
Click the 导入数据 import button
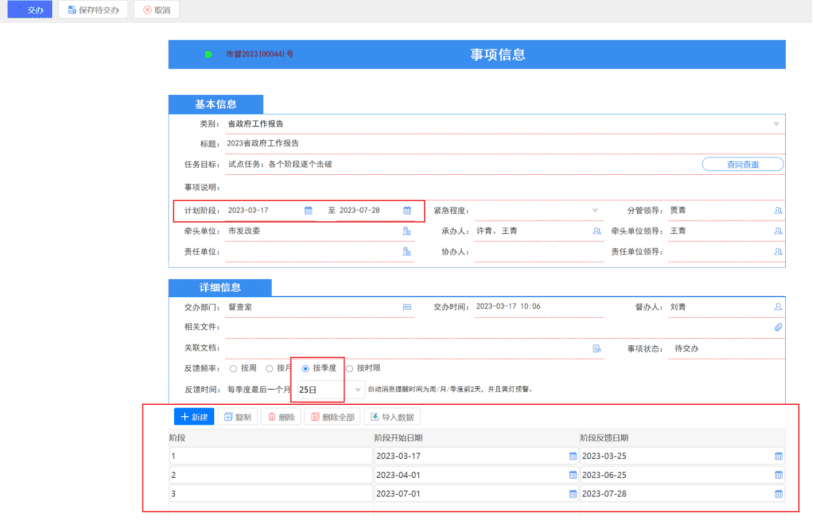click(x=392, y=417)
